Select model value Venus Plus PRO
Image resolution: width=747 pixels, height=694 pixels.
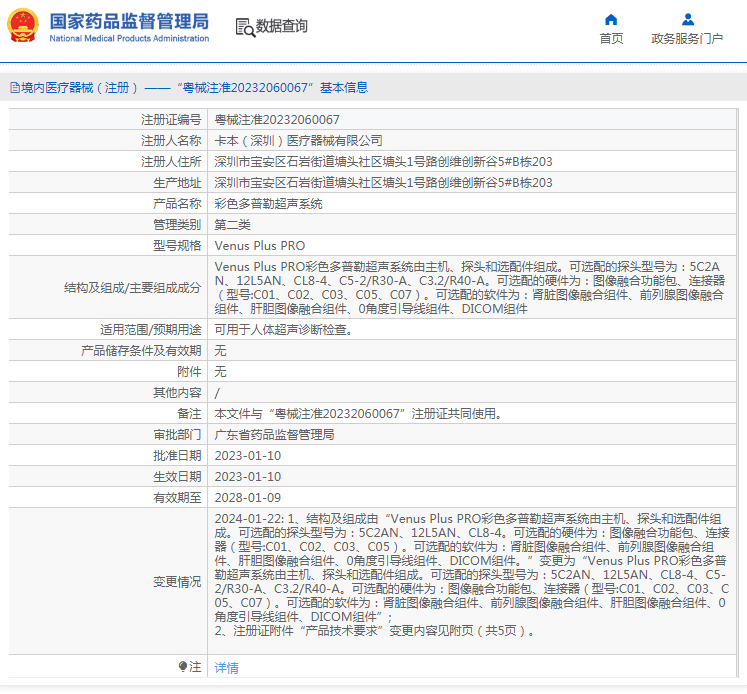260,245
